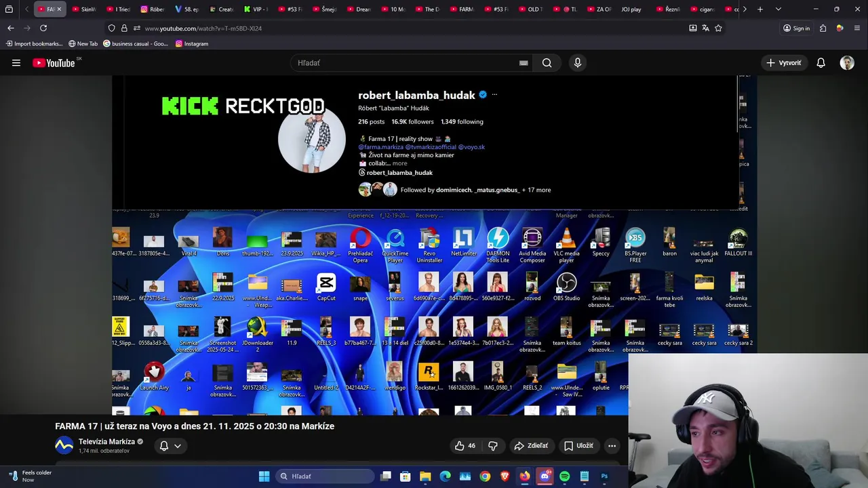This screenshot has width=868, height=488.
Task: Open Discord from the taskbar
Action: point(545,476)
